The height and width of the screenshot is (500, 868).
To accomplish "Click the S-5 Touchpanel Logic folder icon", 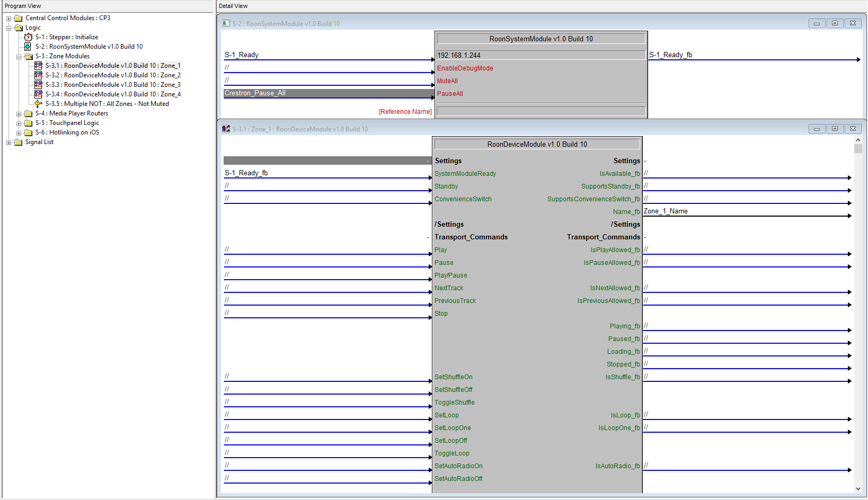I will (29, 123).
